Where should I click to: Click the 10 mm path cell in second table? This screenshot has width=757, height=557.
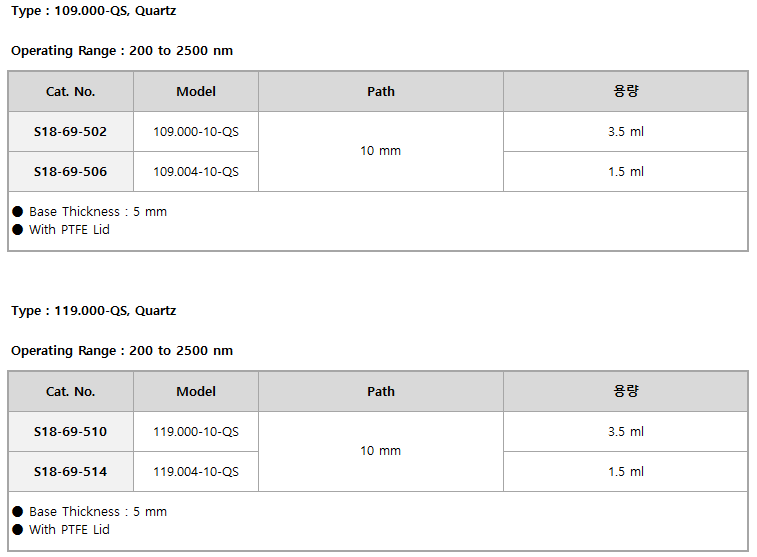[381, 451]
